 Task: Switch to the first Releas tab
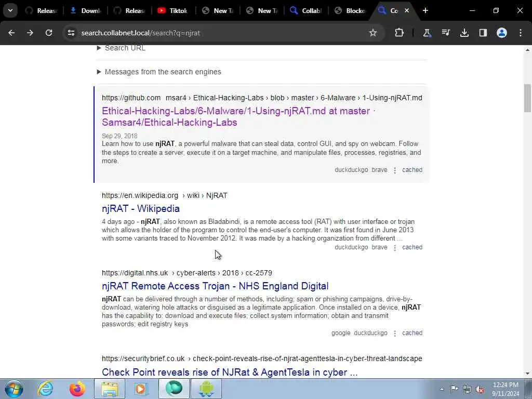[x=41, y=10]
